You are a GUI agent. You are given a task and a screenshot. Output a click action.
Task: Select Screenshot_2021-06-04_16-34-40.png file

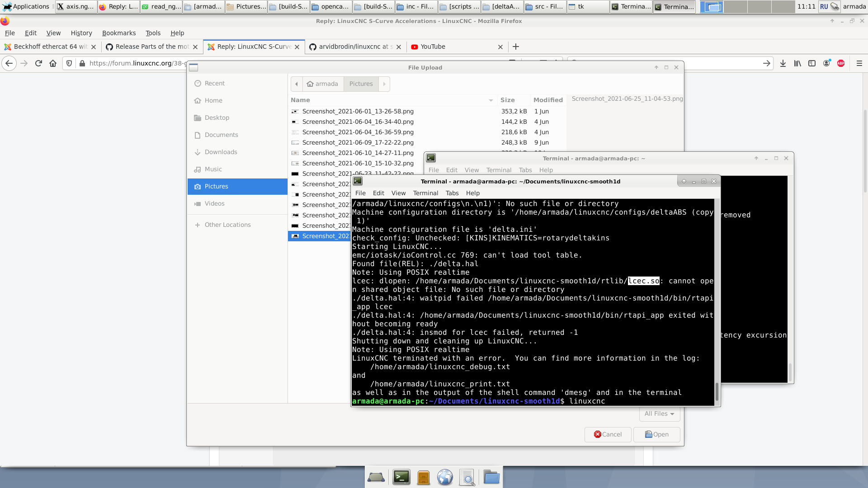click(427, 122)
